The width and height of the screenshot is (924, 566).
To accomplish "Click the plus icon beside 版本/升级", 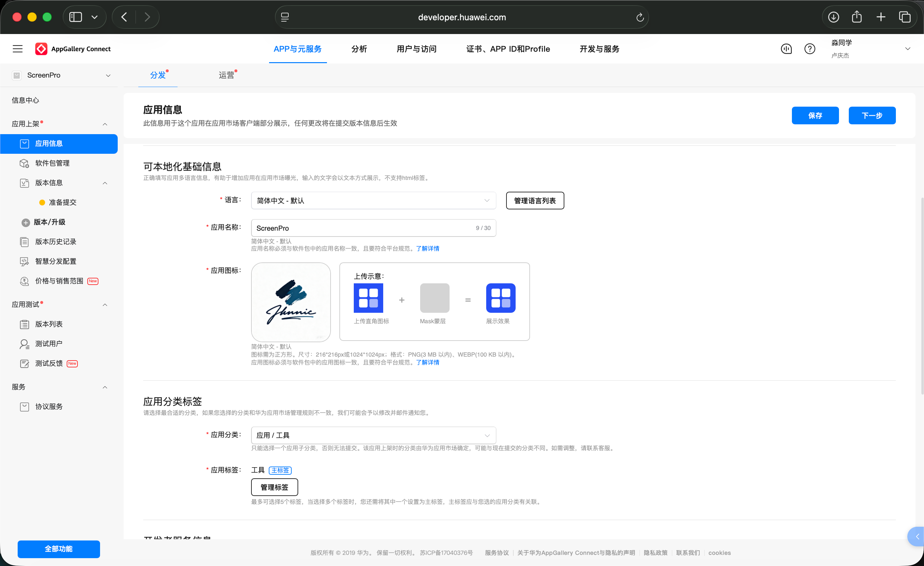I will pos(26,222).
